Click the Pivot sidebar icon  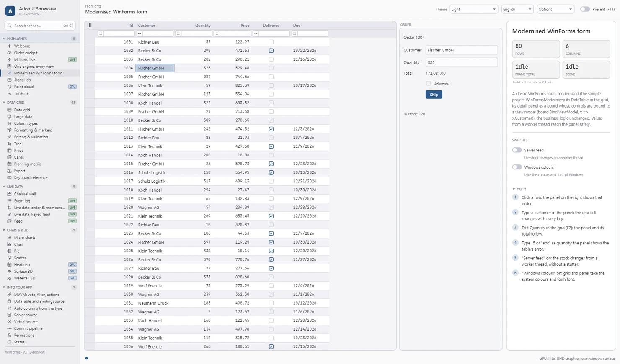tap(9, 151)
